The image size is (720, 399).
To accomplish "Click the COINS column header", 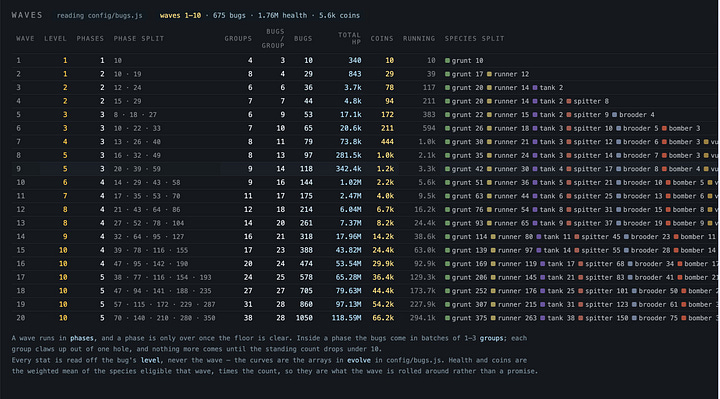I will click(382, 39).
